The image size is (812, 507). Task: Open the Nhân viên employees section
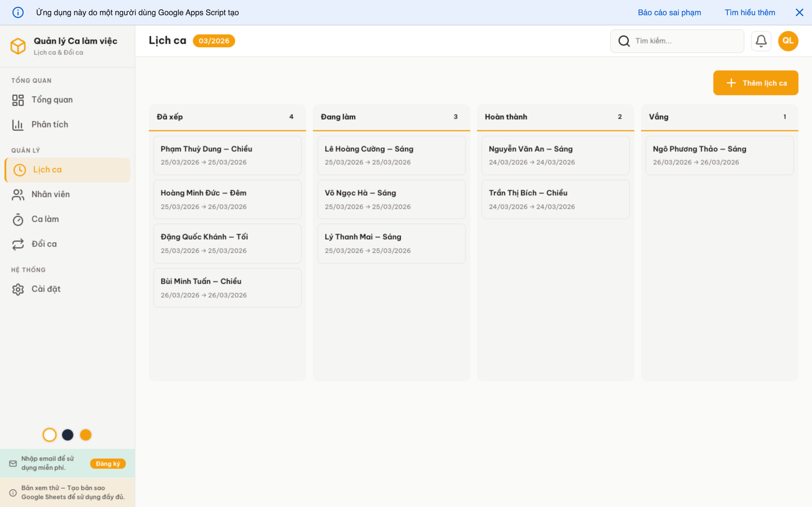51,194
